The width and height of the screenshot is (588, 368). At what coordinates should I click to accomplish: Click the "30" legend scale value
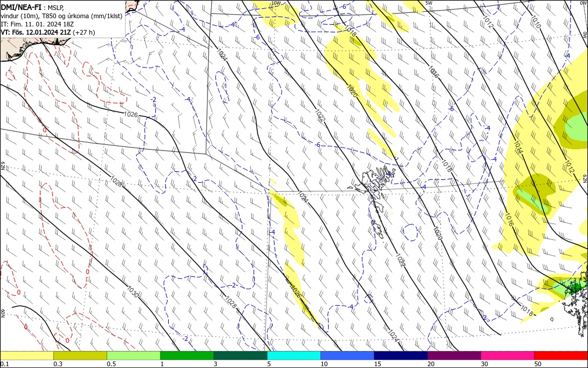[485, 364]
